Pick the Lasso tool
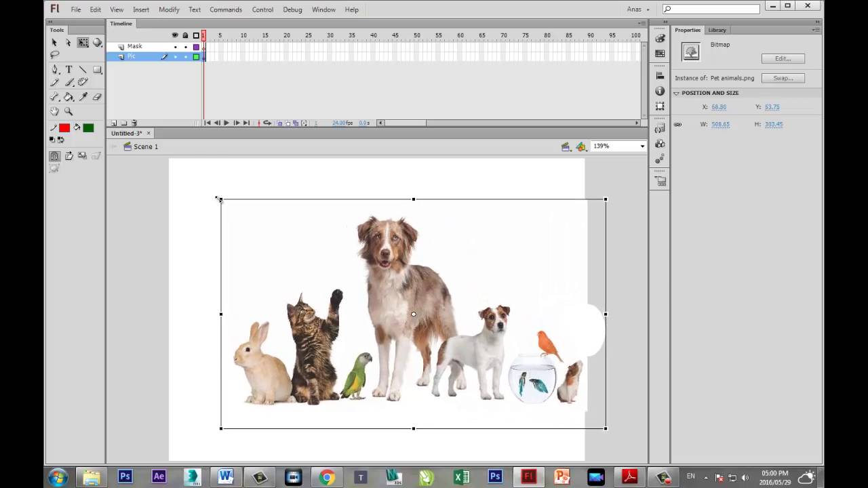868x488 pixels. pyautogui.click(x=54, y=56)
